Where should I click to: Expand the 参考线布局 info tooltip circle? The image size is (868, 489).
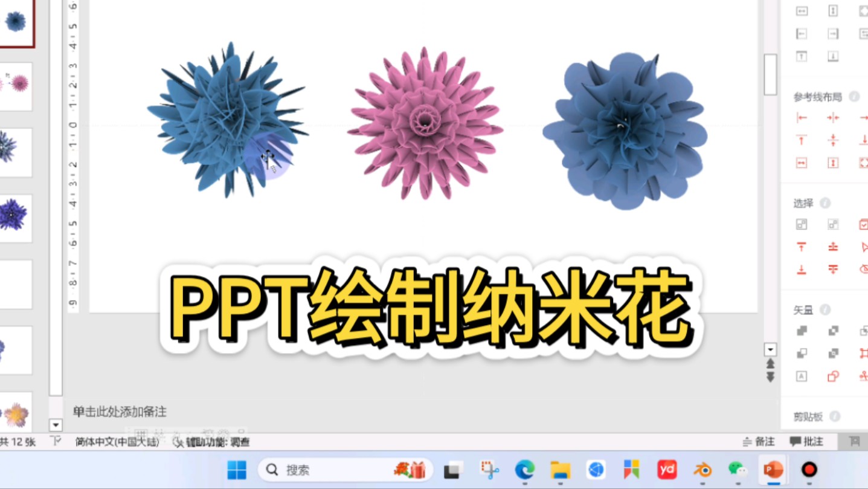(854, 96)
